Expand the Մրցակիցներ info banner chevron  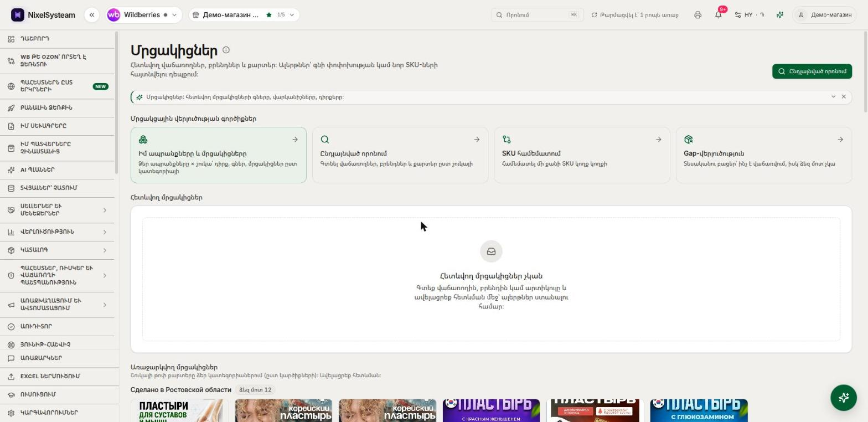tap(833, 97)
